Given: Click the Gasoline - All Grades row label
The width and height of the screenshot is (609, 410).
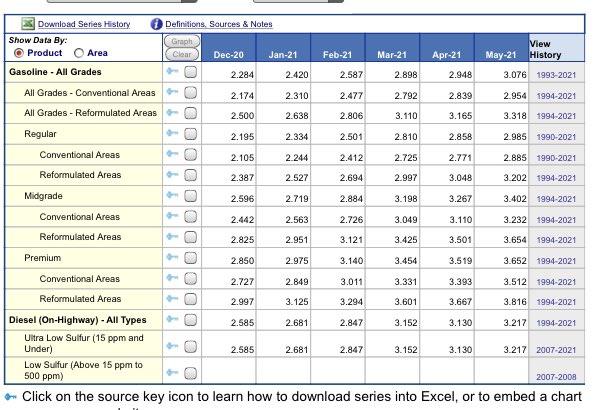Looking at the screenshot, I should point(55,72).
